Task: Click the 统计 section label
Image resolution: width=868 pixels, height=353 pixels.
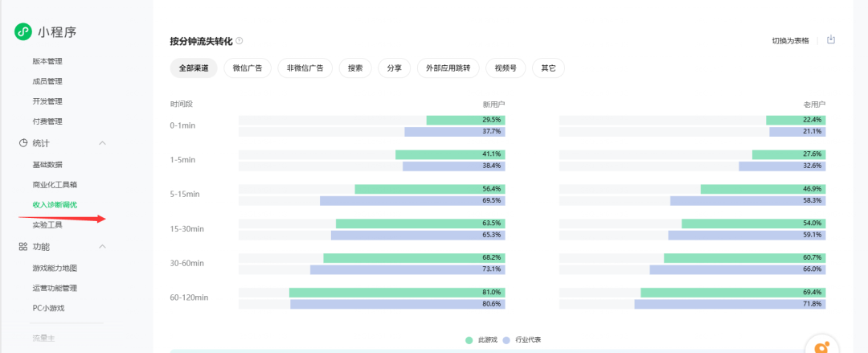Action: pos(41,143)
